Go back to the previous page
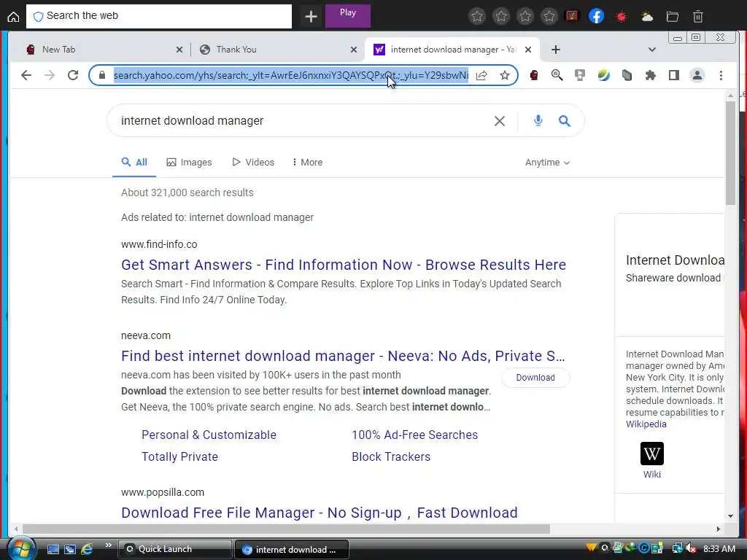Viewport: 747px width, 560px height. point(26,75)
